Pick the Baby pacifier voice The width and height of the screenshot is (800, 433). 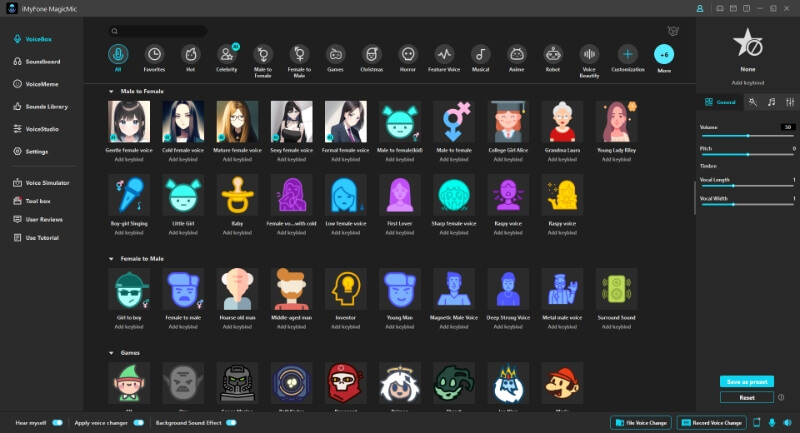(237, 195)
